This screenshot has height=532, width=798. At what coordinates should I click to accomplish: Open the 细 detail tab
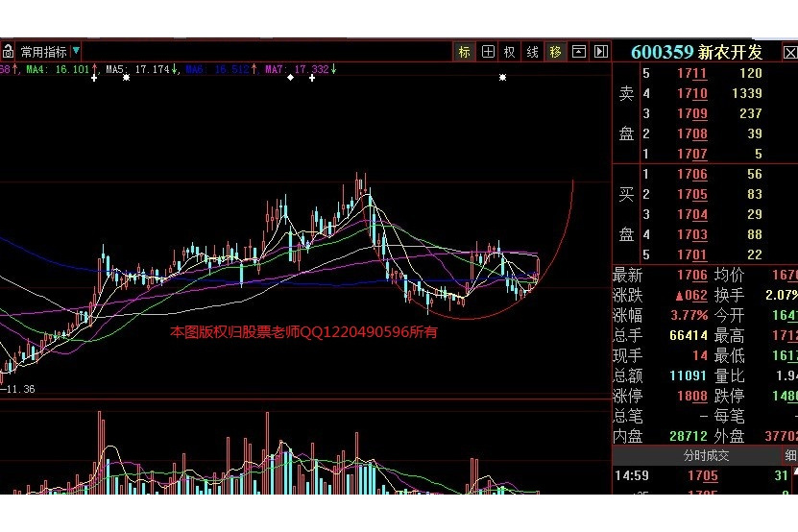pos(790,455)
